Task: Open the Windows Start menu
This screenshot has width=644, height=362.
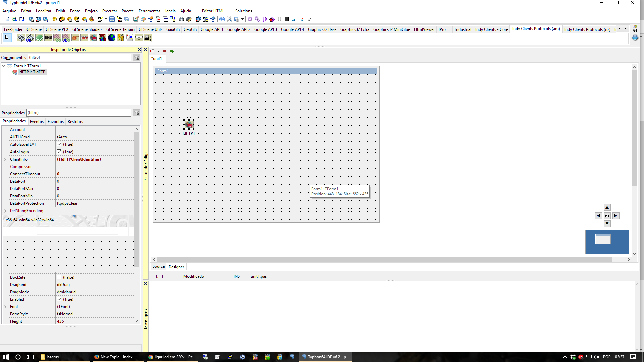Action: click(6, 357)
